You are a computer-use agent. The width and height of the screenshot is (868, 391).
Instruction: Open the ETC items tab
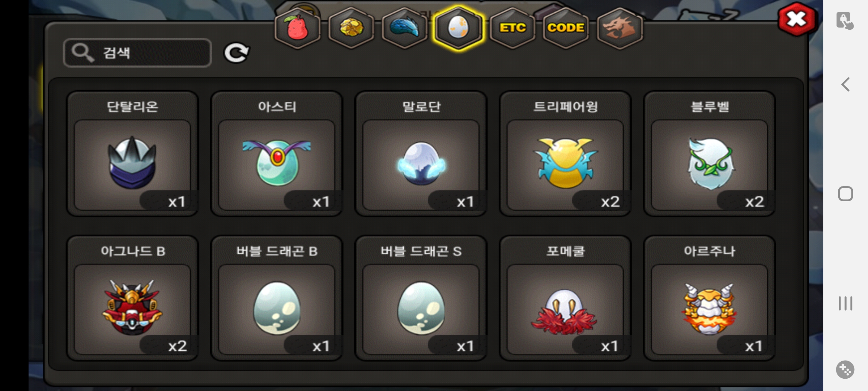point(512,28)
